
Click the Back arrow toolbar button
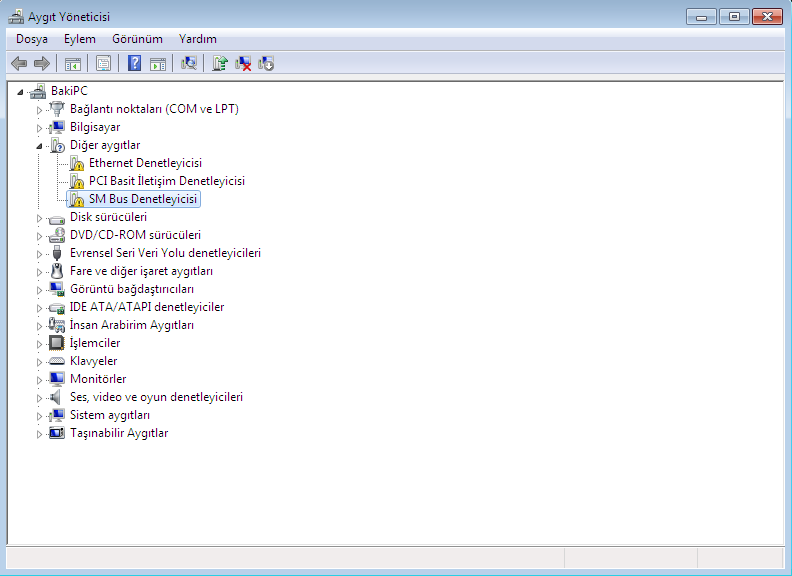(x=19, y=63)
